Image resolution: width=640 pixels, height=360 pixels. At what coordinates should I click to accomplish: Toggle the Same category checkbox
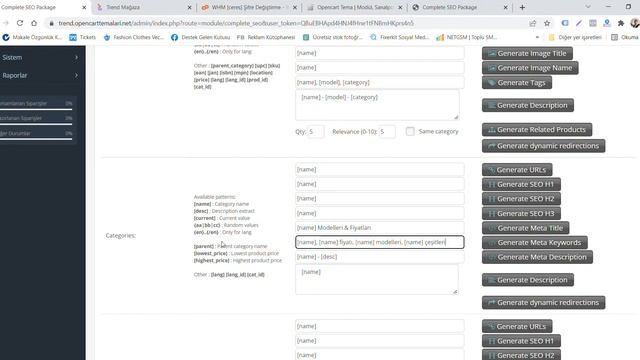[x=410, y=131]
